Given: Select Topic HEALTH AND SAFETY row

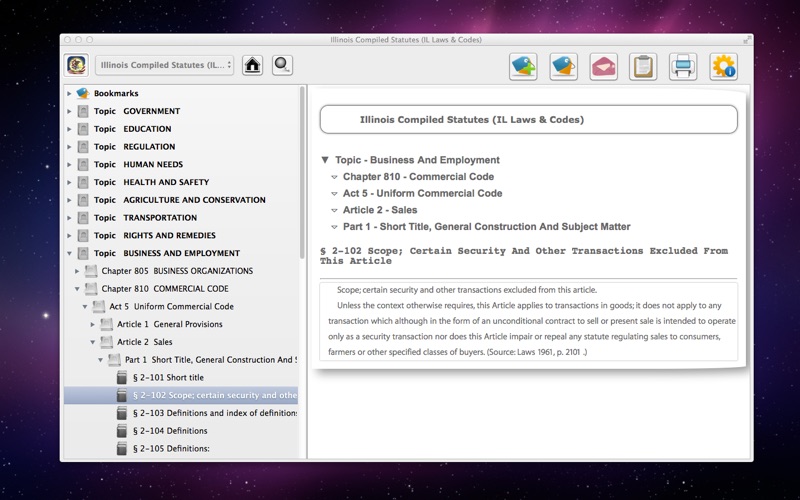Looking at the screenshot, I should [181, 182].
